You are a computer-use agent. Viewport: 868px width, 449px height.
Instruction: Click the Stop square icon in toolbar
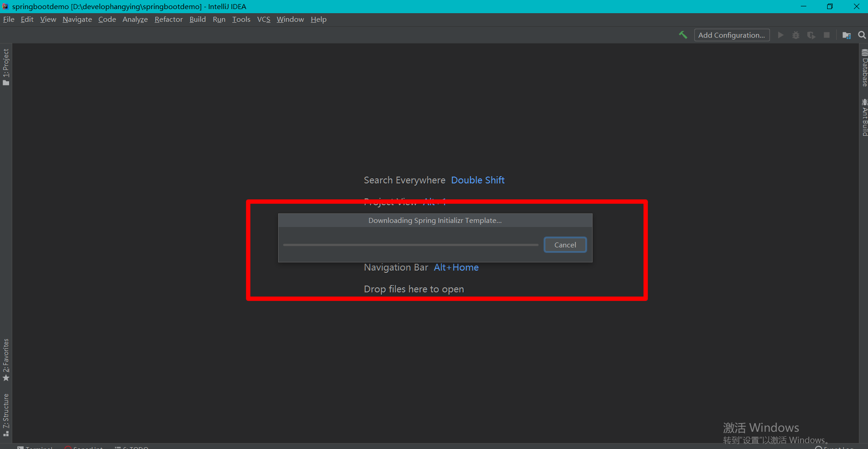point(827,35)
